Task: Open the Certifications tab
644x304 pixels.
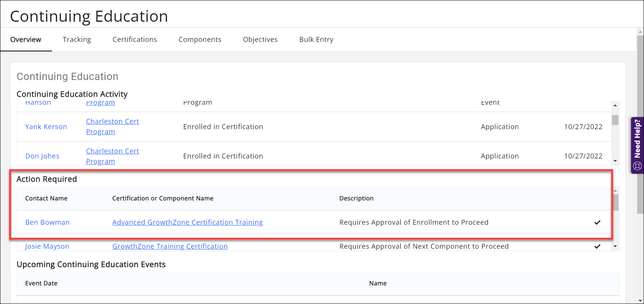Action: point(135,40)
